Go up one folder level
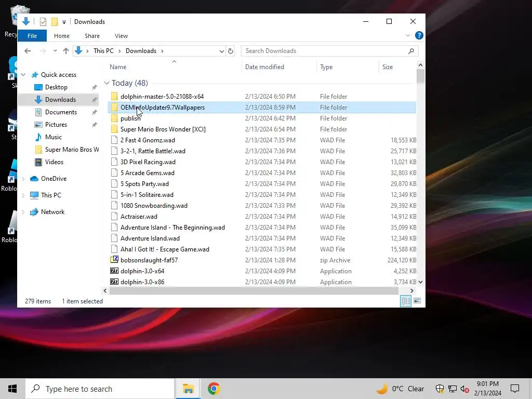This screenshot has height=399, width=532. 66,51
